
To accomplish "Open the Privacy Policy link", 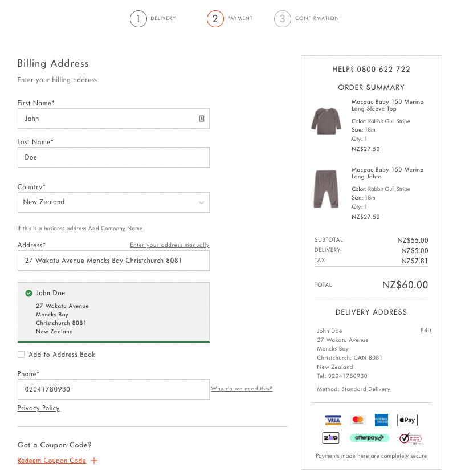I will (x=38, y=408).
